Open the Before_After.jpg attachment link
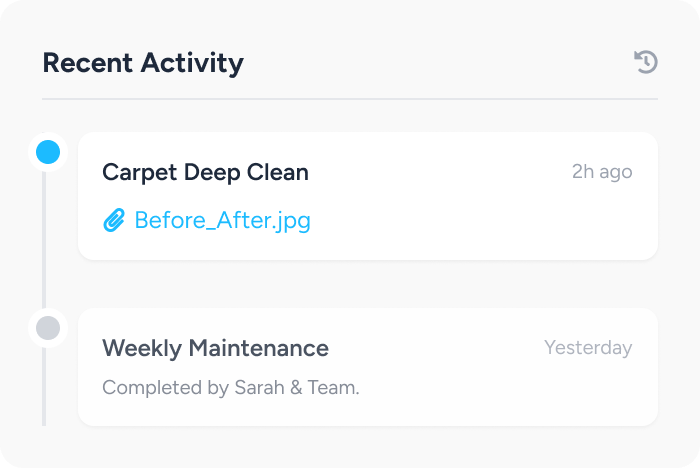The image size is (700, 468). 222,220
